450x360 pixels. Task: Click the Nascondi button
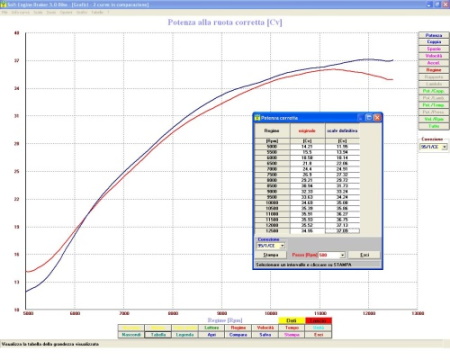point(131,335)
